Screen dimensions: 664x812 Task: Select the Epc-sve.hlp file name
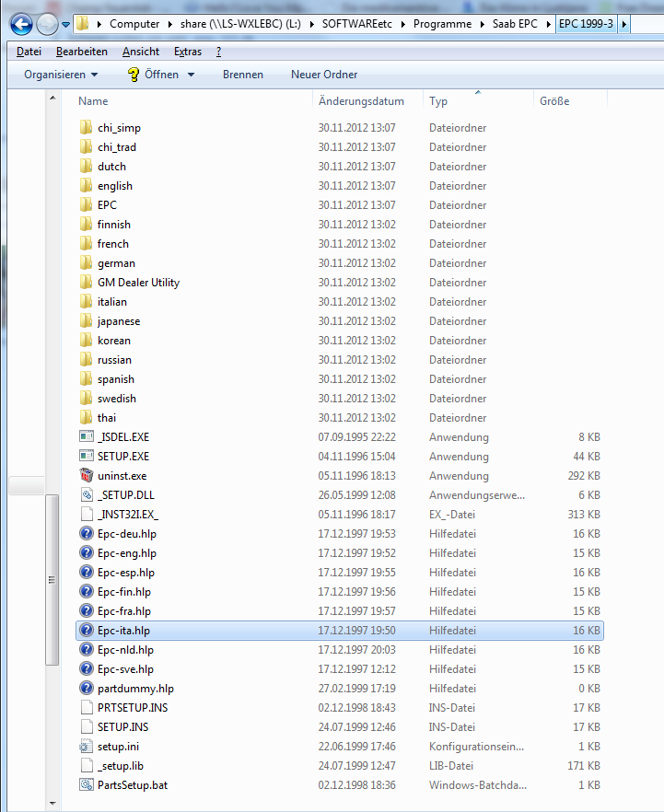[126, 669]
